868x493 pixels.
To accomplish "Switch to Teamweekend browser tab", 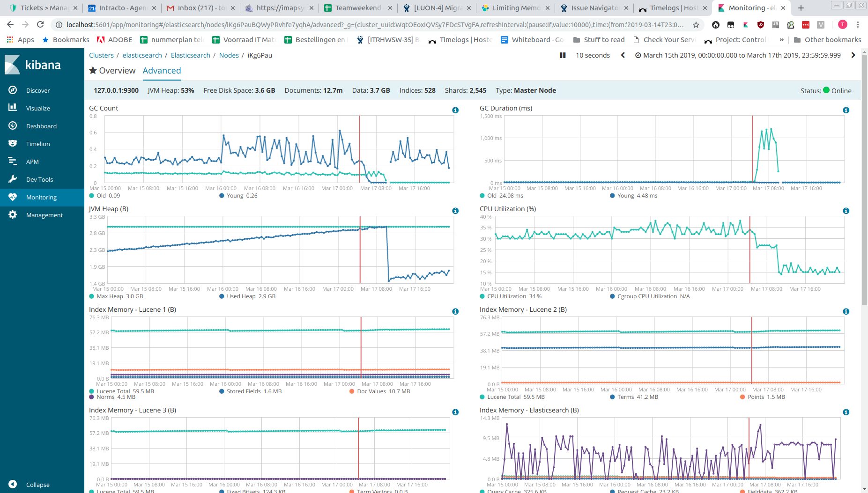I will tap(358, 8).
